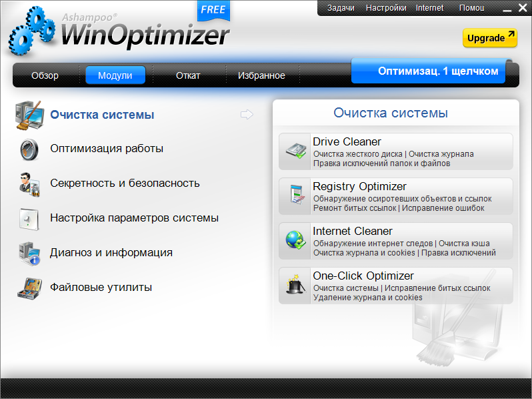Click the toolbox icon for Файловые утилиты
The height and width of the screenshot is (399, 532).
coord(30,288)
